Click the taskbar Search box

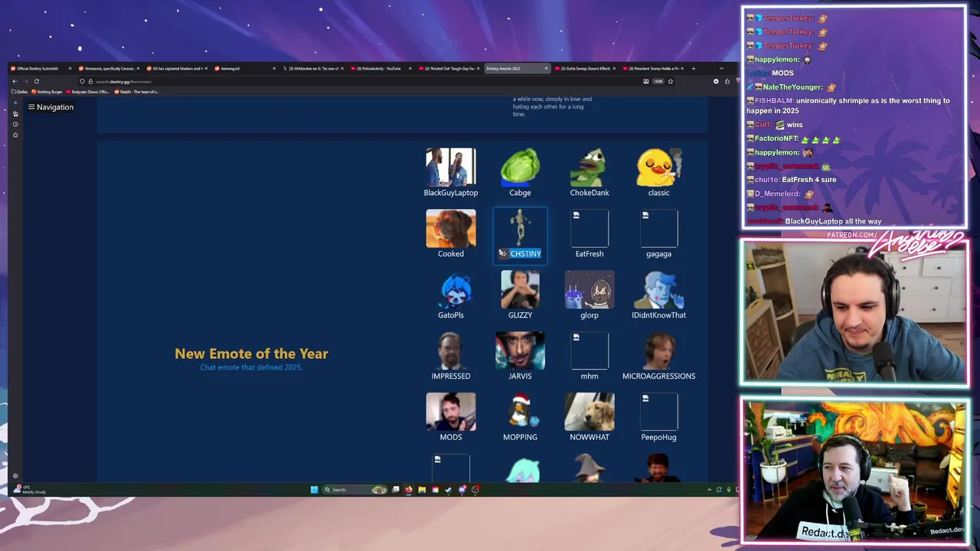coord(354,490)
